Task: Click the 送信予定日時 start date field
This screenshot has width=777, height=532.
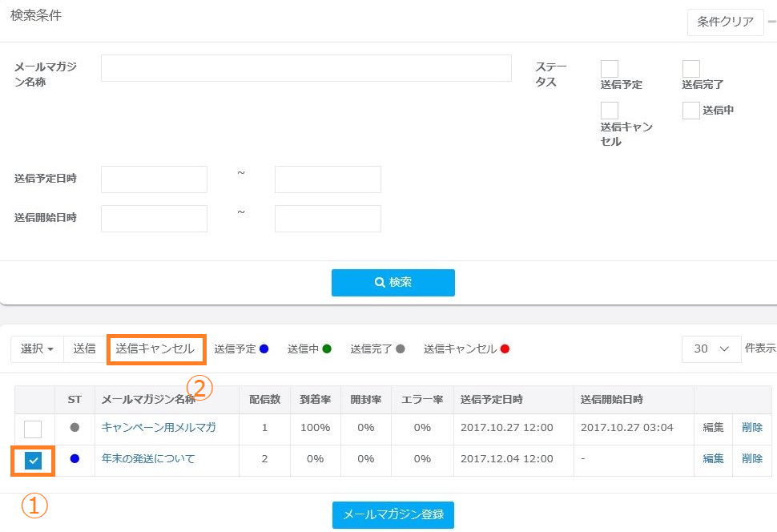Action: [x=154, y=179]
